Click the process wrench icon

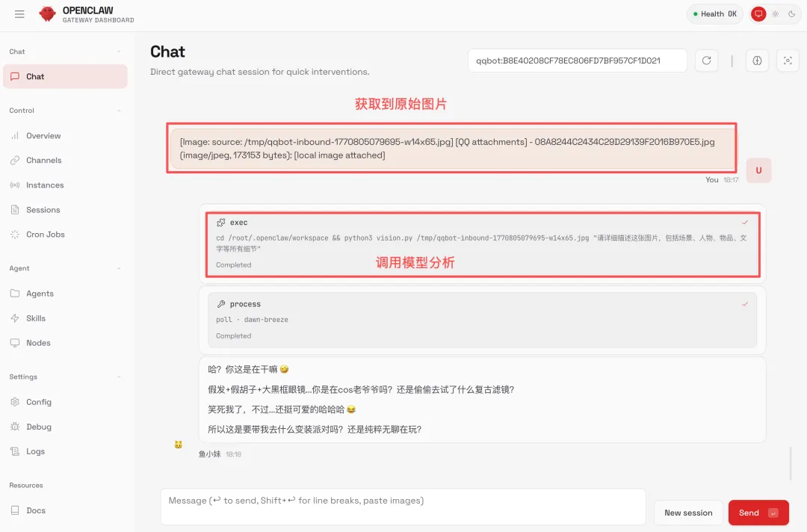220,304
